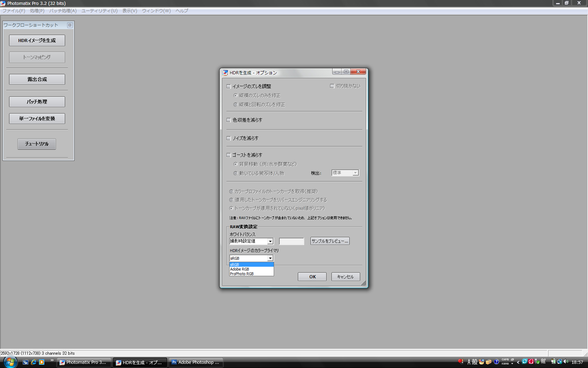Cancel the dialog with キャンセル

point(345,277)
